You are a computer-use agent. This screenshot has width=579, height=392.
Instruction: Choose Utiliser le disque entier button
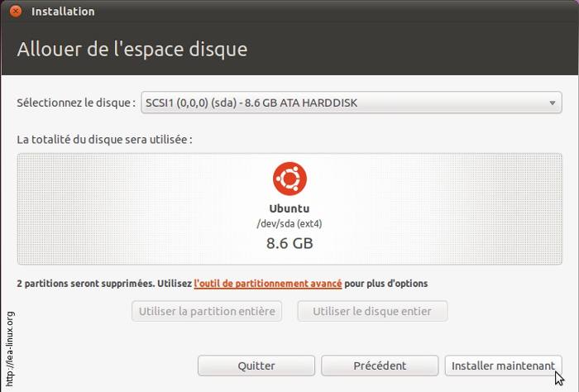(372, 311)
